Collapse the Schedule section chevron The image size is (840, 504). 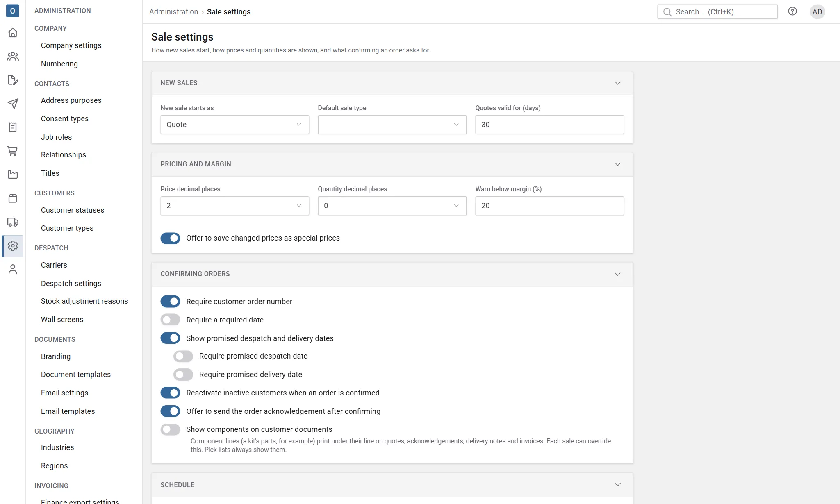(x=618, y=485)
